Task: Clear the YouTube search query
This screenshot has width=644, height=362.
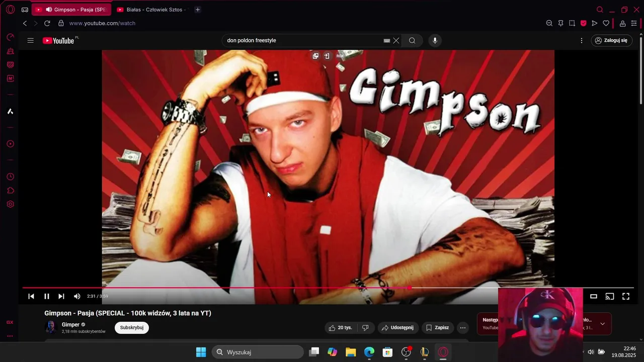Action: [x=396, y=41]
